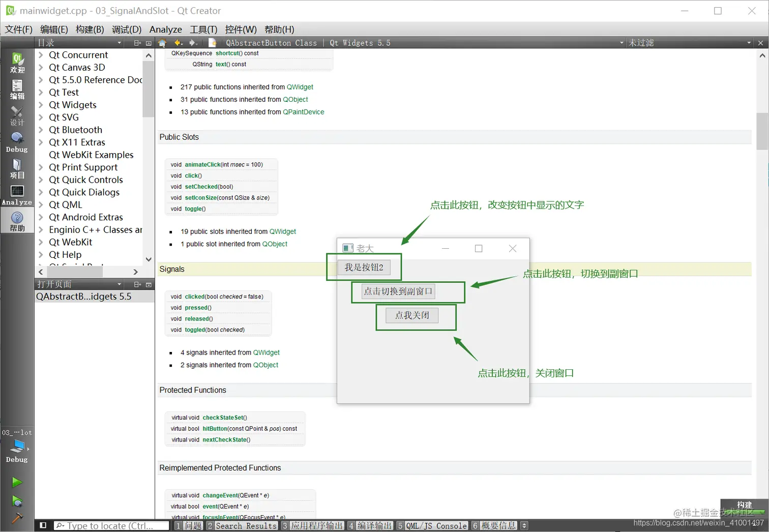Expand the Qt Concurrent tree node
This screenshot has width=769, height=532.
41,55
